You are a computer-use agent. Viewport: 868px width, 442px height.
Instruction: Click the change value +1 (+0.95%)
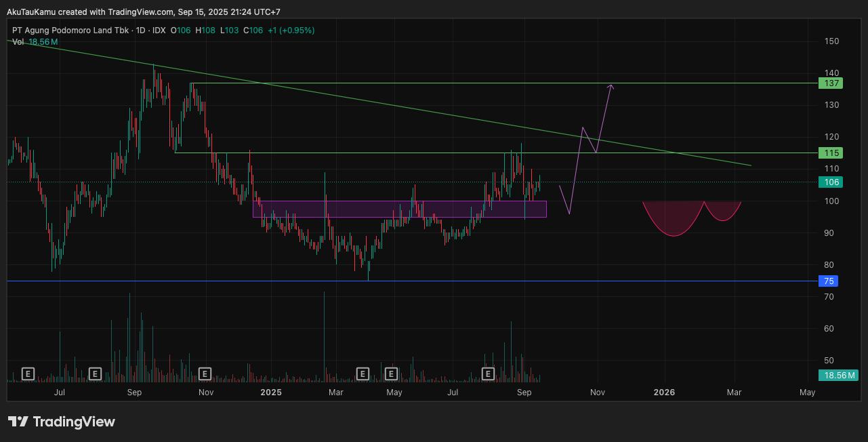coord(291,31)
